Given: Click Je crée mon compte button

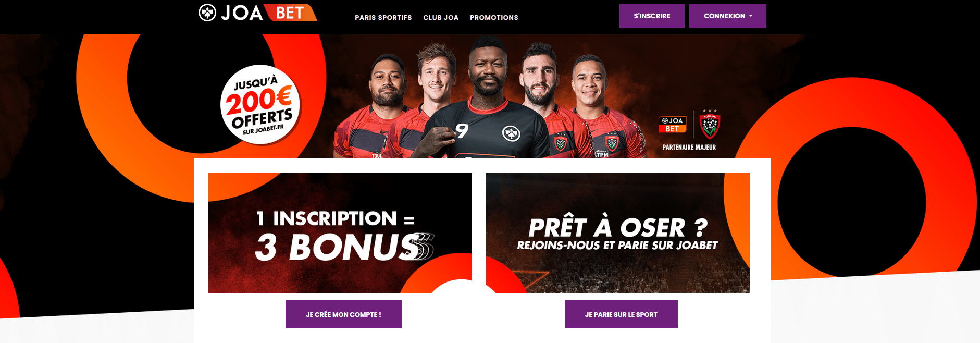Looking at the screenshot, I should (343, 314).
